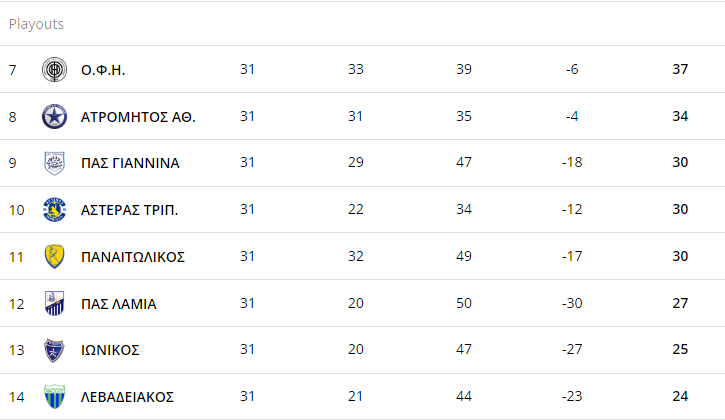Click ΠΑΣ ΛΑΜΙΑ's -30 goal difference
Image resolution: width=725 pixels, height=420 pixels.
[x=572, y=303]
